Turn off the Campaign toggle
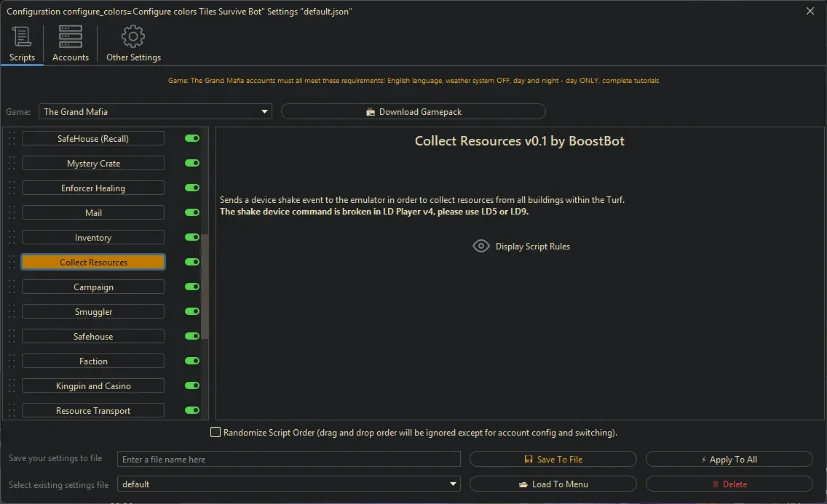This screenshot has width=827, height=504. (x=192, y=287)
